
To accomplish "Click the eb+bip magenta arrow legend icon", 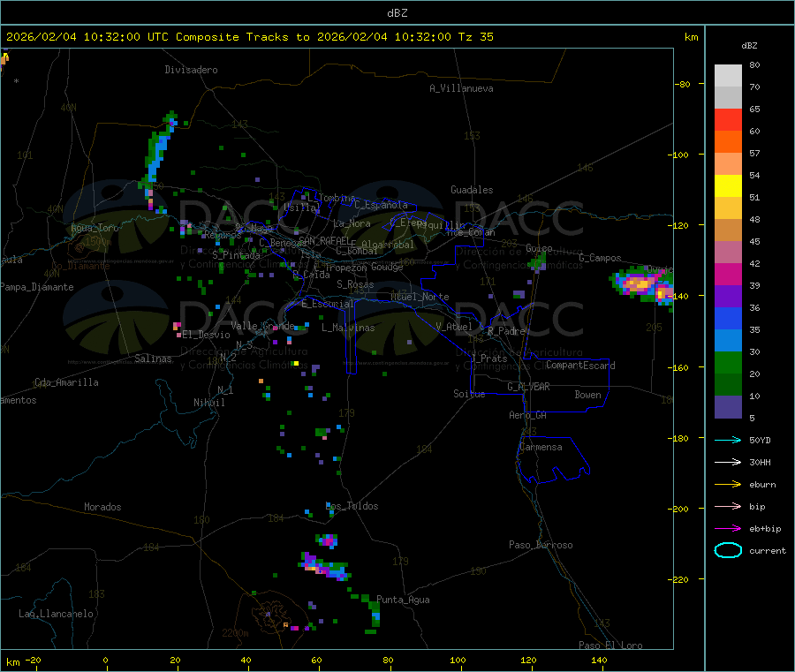I will point(728,529).
